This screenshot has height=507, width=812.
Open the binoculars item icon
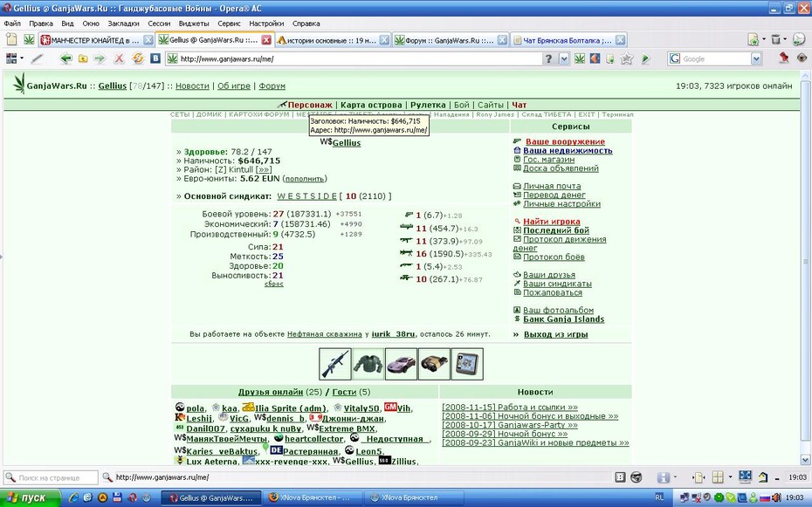pos(434,364)
